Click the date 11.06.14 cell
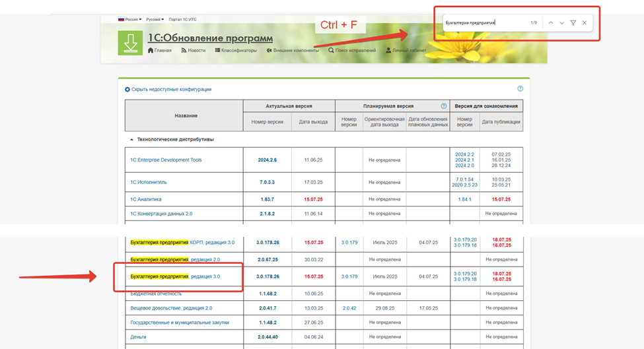This screenshot has width=644, height=349. point(313,214)
